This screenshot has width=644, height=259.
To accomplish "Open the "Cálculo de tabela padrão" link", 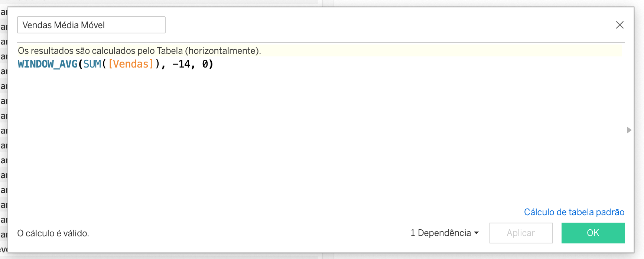I will click(x=574, y=212).
